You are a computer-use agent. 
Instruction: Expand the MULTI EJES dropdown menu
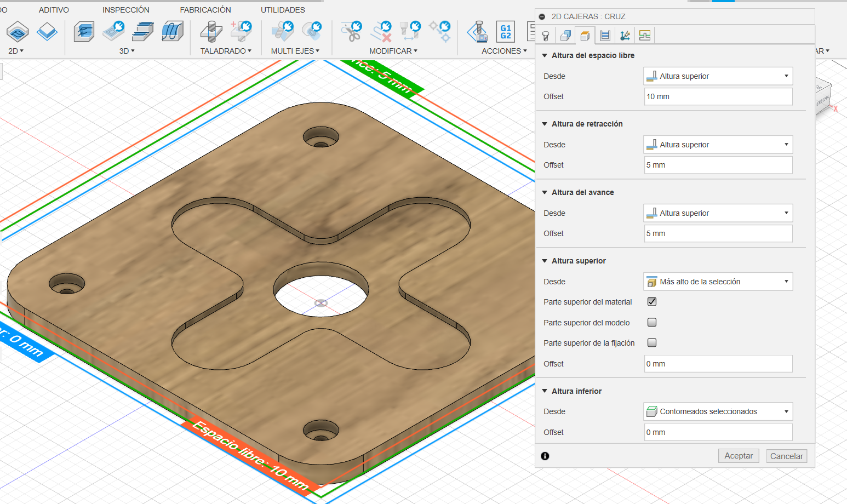295,51
